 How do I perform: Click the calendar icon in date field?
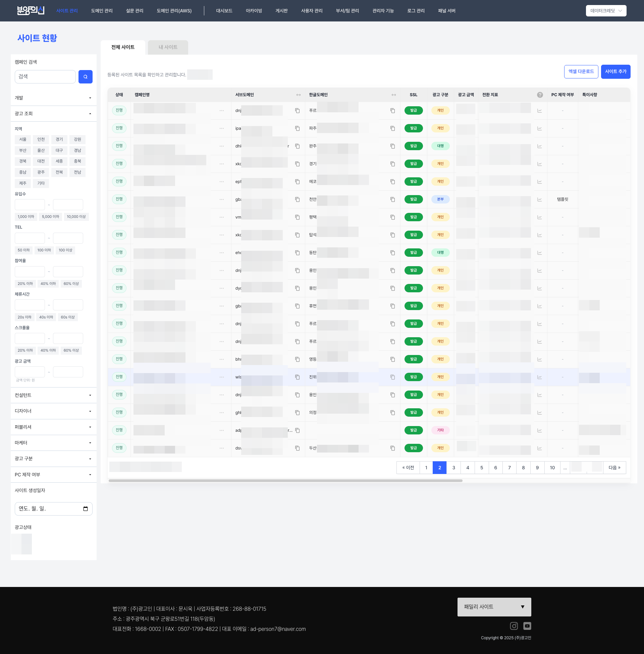(x=86, y=509)
